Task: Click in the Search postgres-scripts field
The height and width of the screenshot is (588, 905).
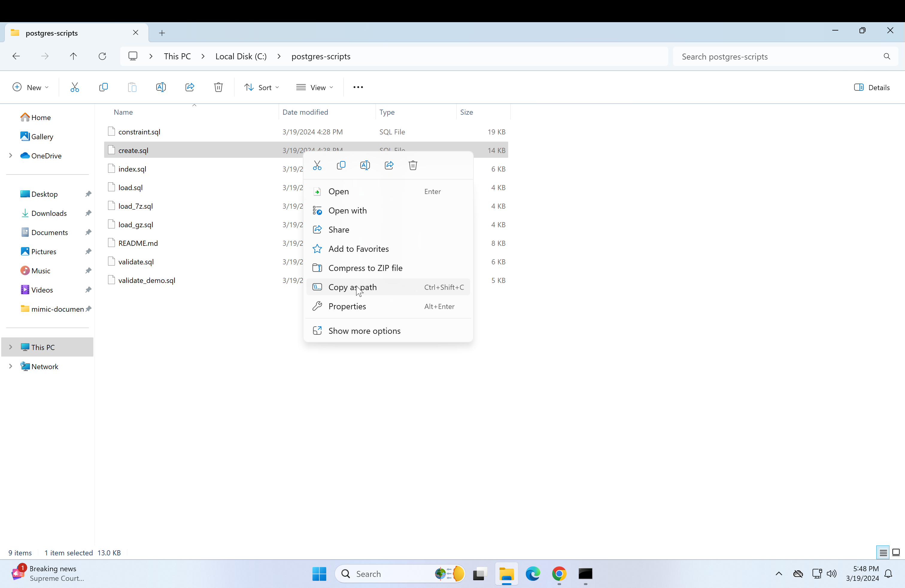Action: point(780,57)
